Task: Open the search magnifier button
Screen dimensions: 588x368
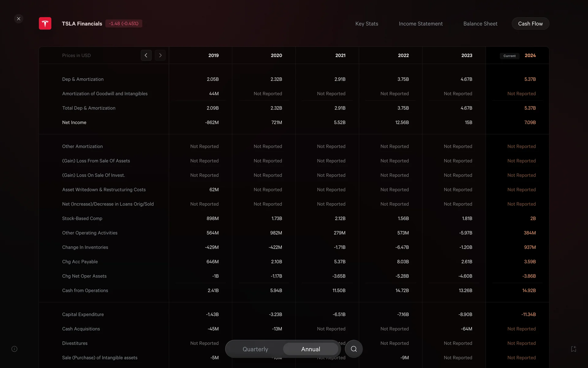Action: (354, 349)
